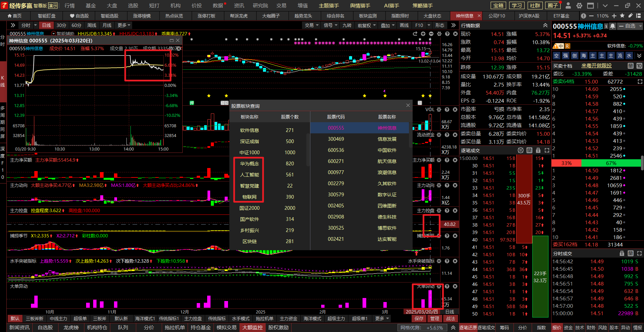Click the 量 icon in 买卖十档 header
This screenshot has width=644, height=332.
[x=631, y=66]
